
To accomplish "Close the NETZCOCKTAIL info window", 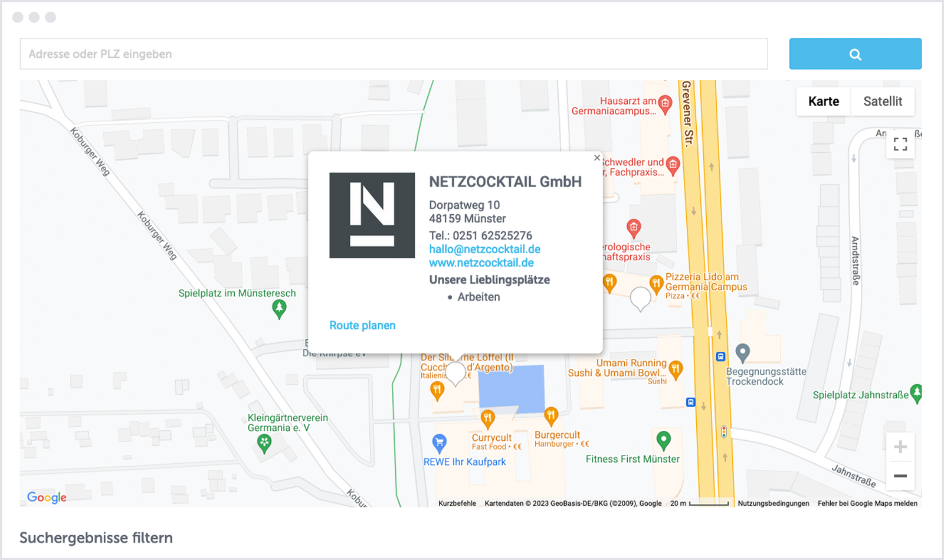I will (x=596, y=158).
